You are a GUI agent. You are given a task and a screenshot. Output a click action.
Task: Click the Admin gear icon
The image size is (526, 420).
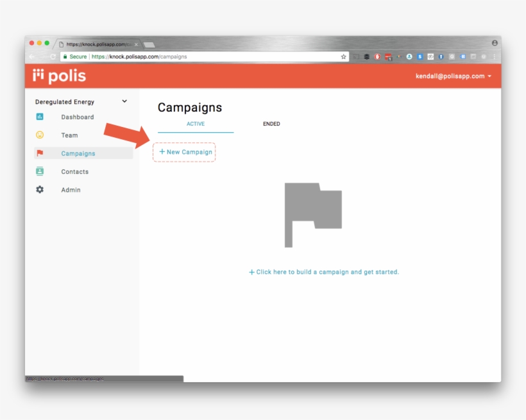[x=40, y=190]
